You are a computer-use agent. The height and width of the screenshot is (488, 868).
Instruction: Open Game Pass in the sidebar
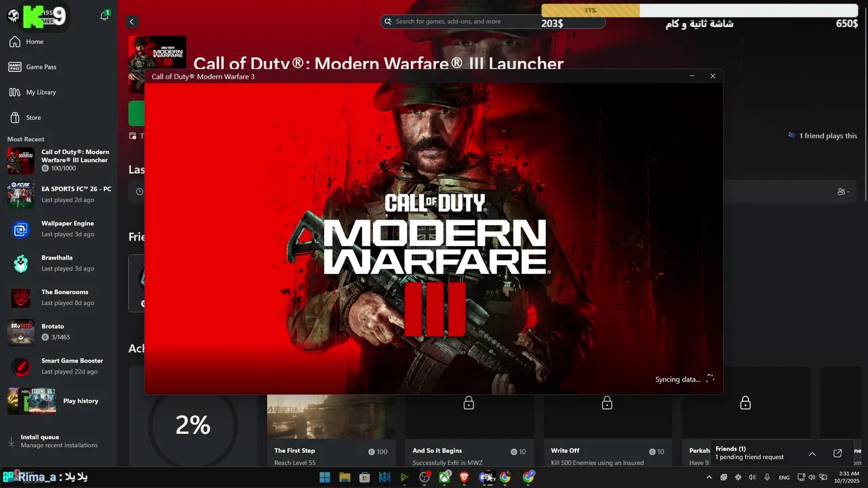pyautogui.click(x=58, y=67)
